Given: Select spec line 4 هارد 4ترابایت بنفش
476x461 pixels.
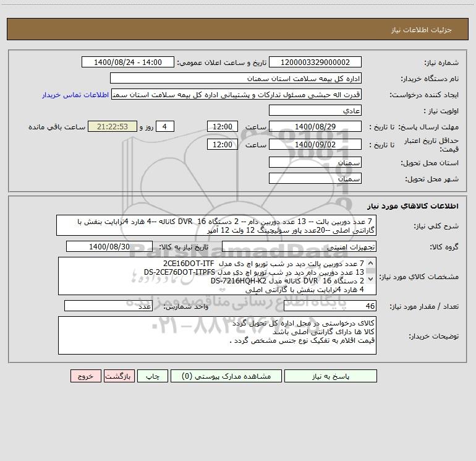Looking at the screenshot, I should [x=305, y=290].
